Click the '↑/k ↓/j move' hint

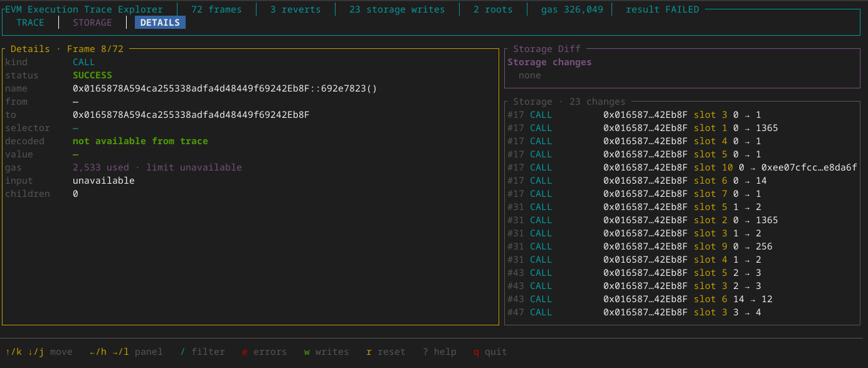tap(39, 352)
